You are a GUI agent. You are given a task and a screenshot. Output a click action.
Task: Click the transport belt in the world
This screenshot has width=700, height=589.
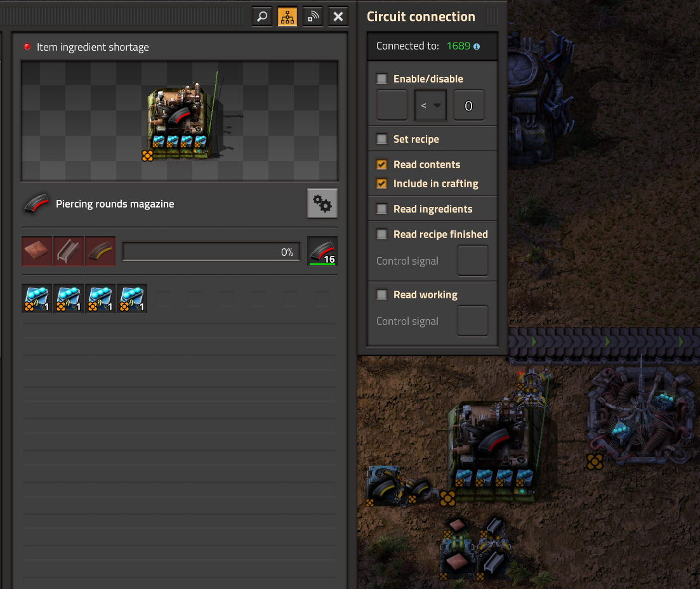pos(604,343)
